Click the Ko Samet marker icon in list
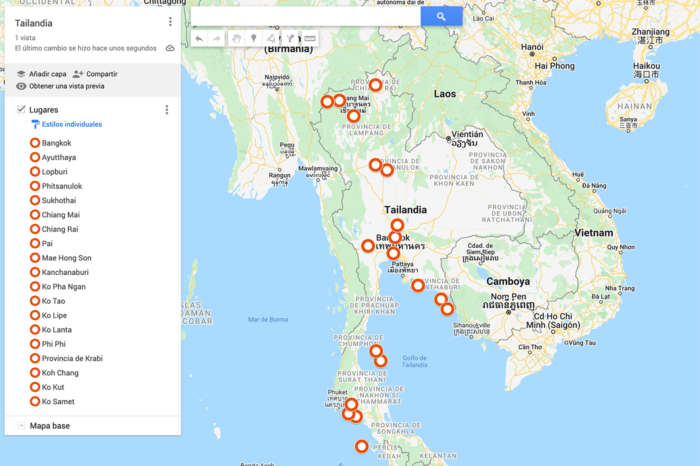This screenshot has height=466, width=700. pyautogui.click(x=35, y=401)
